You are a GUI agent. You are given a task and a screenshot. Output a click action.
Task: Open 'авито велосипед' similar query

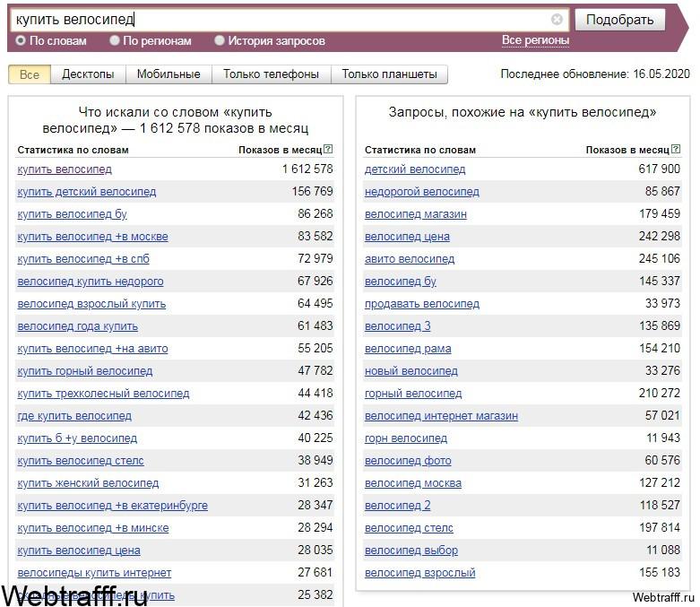pos(410,259)
